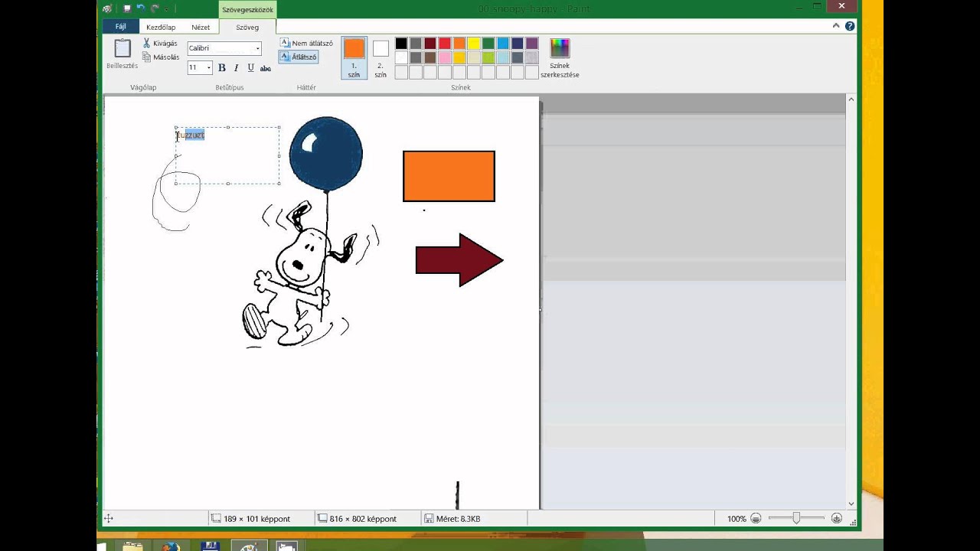This screenshot has height=551, width=980.
Task: Select 1. szín color slot
Action: (x=354, y=58)
